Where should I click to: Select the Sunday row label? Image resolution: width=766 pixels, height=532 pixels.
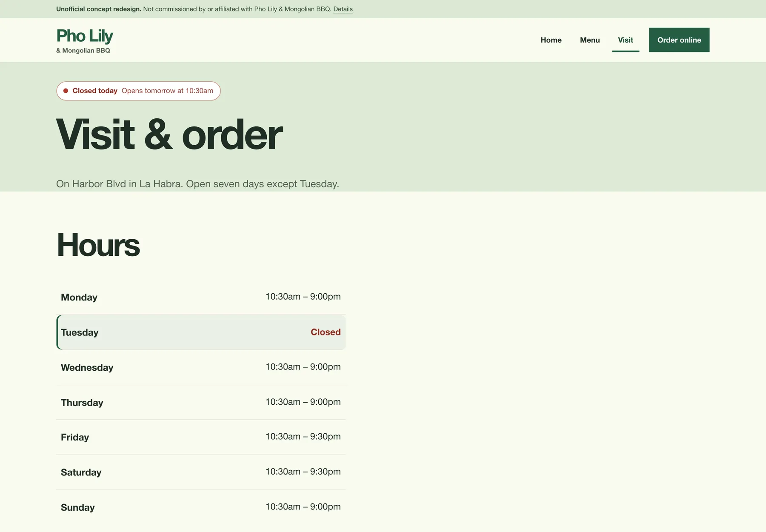point(78,508)
